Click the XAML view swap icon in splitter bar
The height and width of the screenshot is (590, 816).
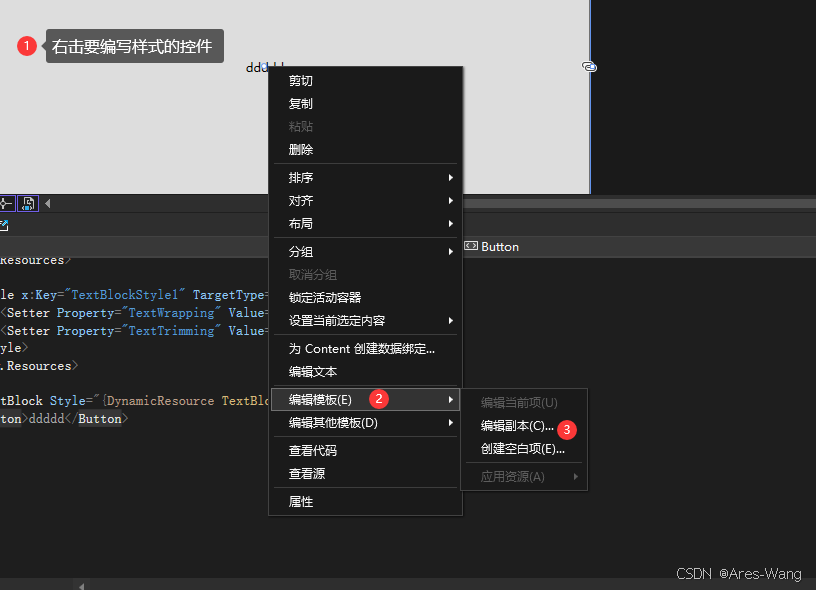tap(26, 203)
